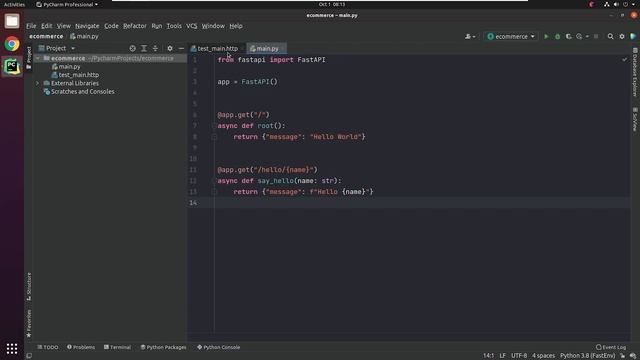
Task: Collapse all in Project panel
Action: 155,48
